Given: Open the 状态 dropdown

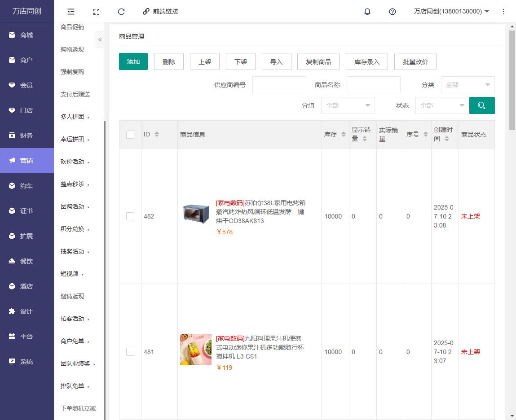Looking at the screenshot, I should click(442, 105).
